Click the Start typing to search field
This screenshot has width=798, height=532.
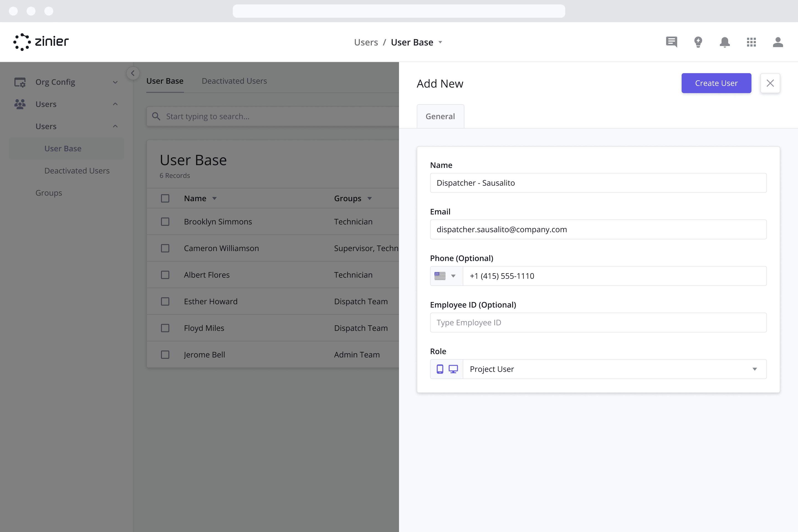tap(272, 116)
